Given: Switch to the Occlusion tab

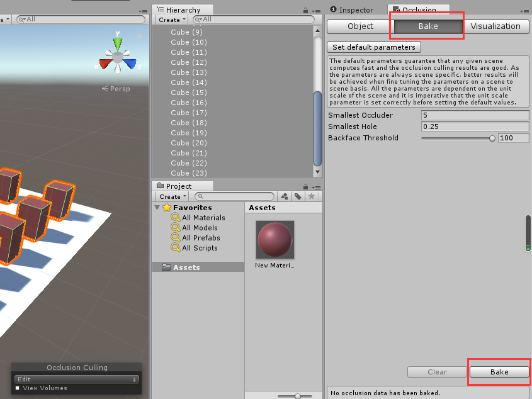Looking at the screenshot, I should 419,9.
